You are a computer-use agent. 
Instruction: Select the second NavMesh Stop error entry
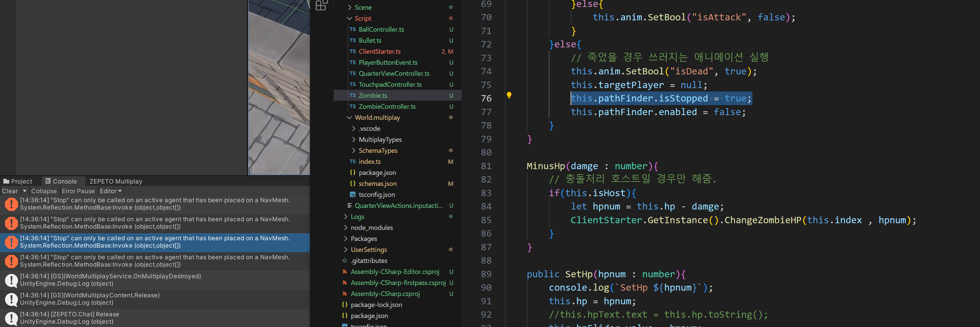tap(155, 223)
